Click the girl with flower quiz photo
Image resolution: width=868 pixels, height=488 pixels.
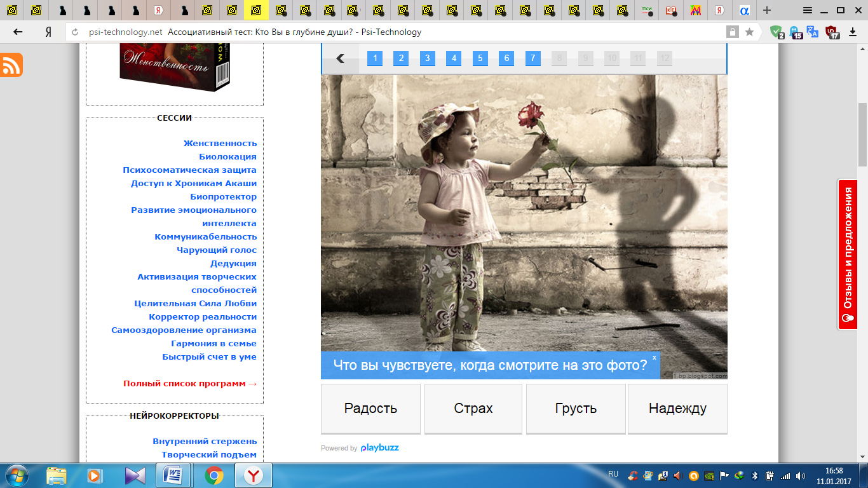coord(524,227)
